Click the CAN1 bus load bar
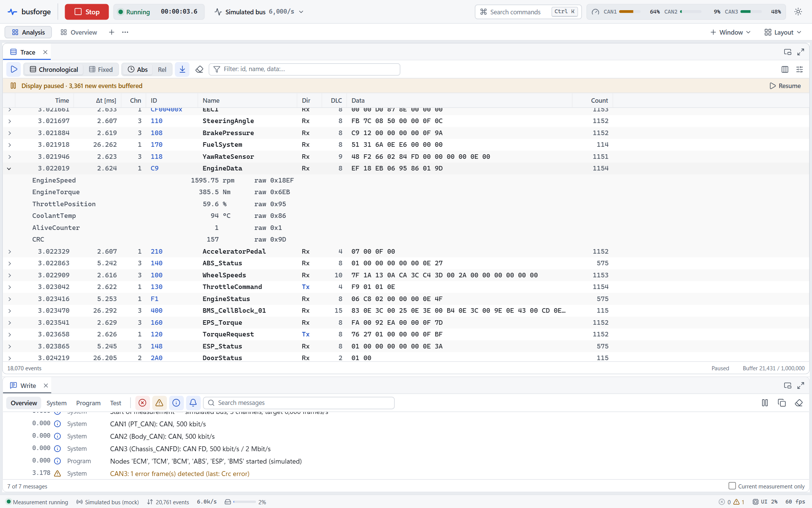This screenshot has height=508, width=812. tap(629, 12)
